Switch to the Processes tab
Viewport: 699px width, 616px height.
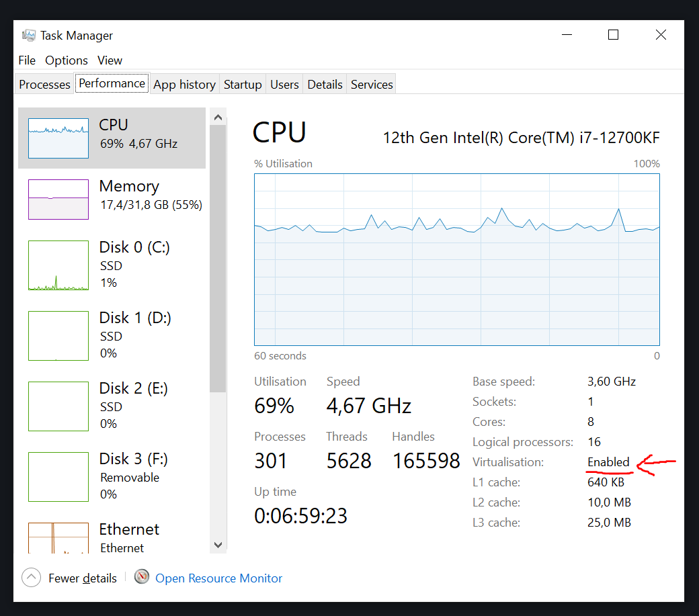(44, 85)
